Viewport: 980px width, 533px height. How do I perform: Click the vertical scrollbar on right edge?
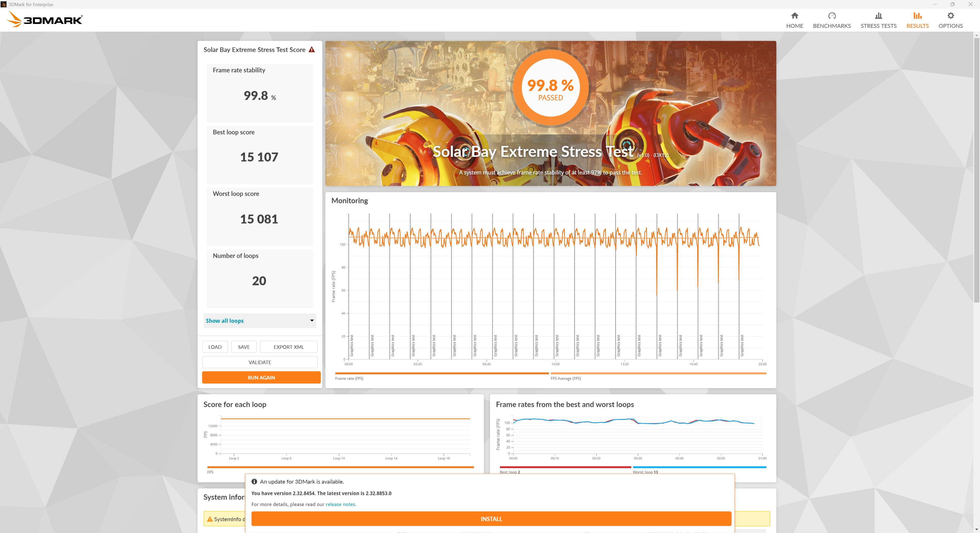click(x=976, y=171)
